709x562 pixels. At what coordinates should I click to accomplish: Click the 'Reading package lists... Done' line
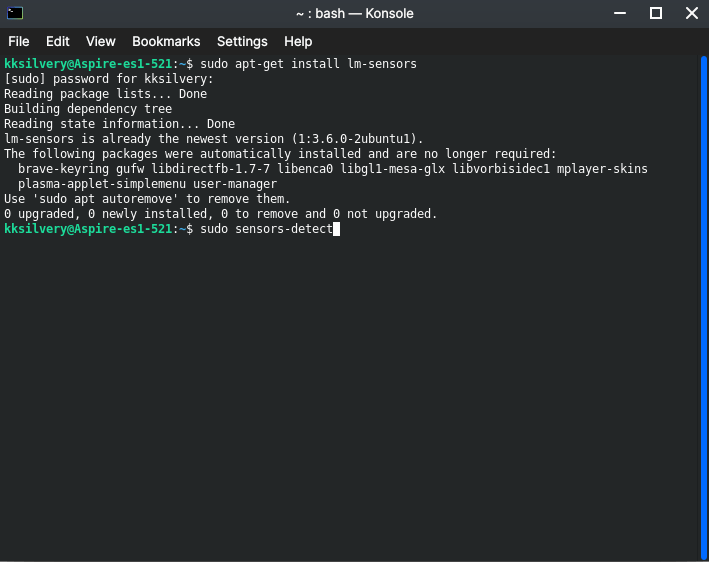click(105, 94)
